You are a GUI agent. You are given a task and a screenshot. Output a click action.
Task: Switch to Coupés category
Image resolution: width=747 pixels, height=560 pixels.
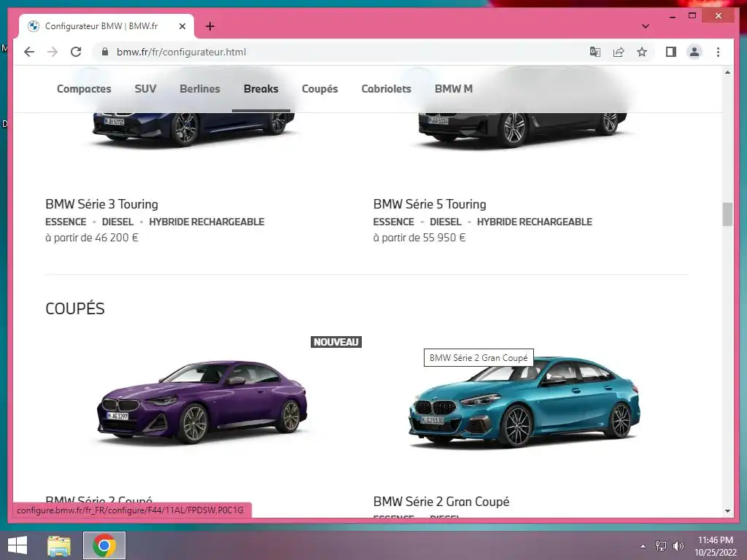[x=320, y=88]
